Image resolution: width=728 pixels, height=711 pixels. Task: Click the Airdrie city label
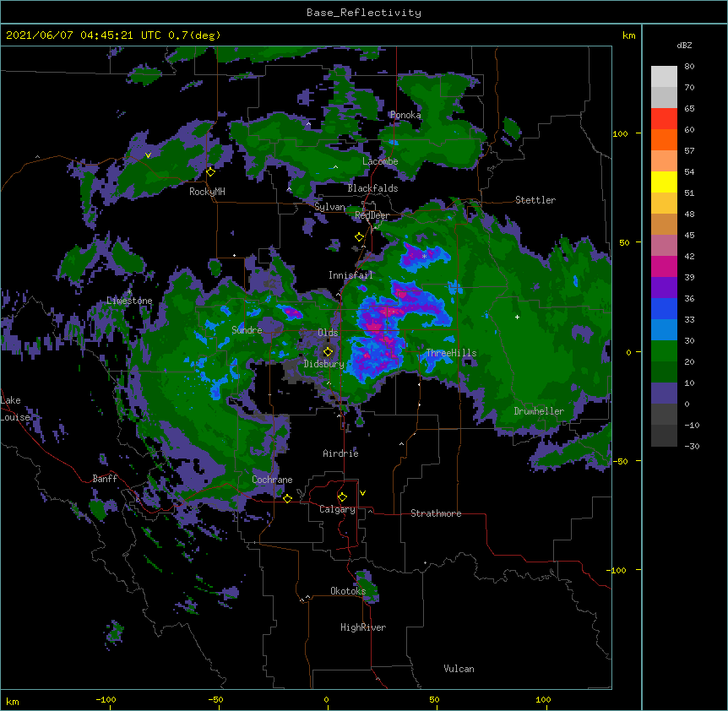click(341, 453)
